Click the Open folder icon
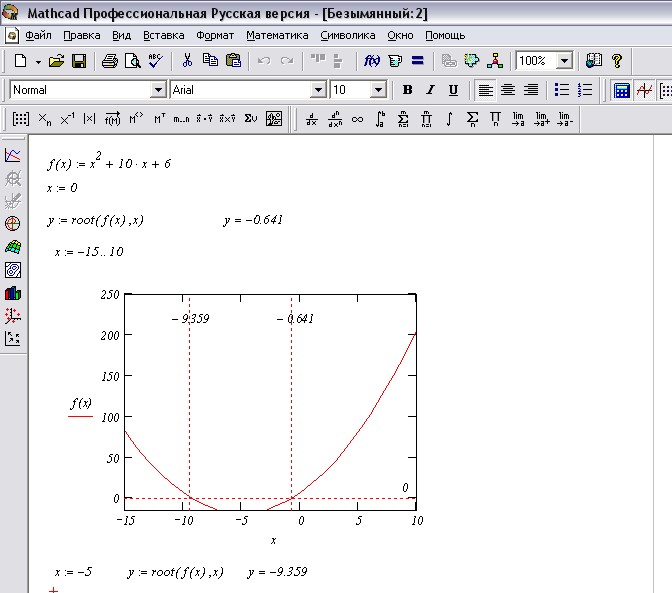The width and height of the screenshot is (672, 593). click(56, 61)
